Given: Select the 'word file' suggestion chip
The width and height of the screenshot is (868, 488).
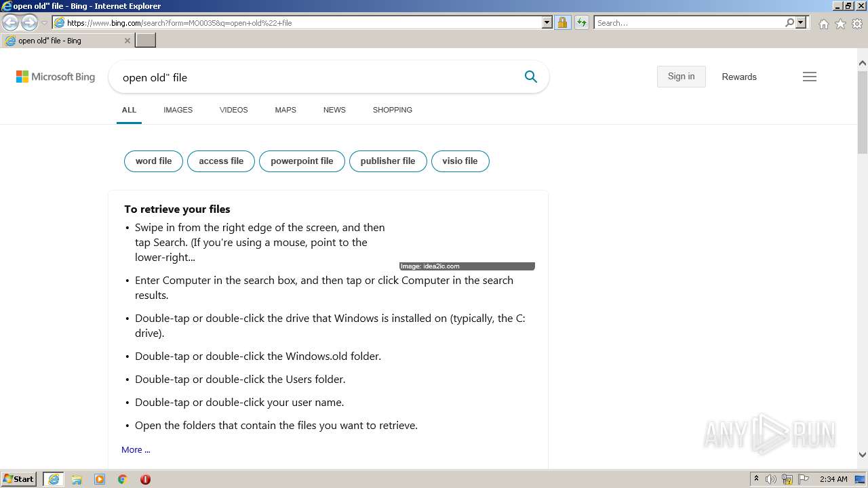Looking at the screenshot, I should (153, 161).
